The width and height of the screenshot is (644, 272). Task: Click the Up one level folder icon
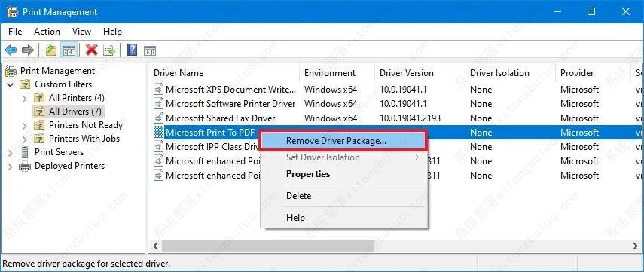[51, 50]
